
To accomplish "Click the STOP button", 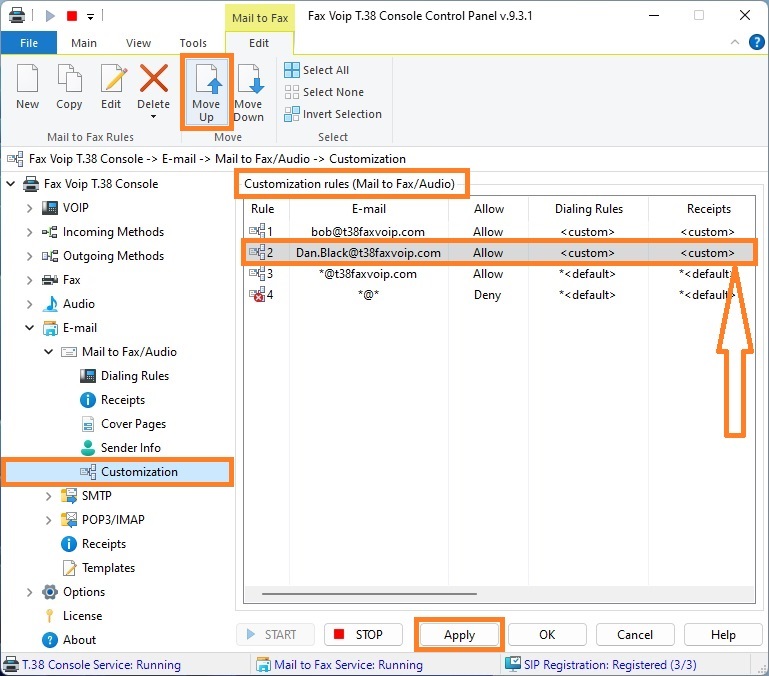I will [363, 635].
